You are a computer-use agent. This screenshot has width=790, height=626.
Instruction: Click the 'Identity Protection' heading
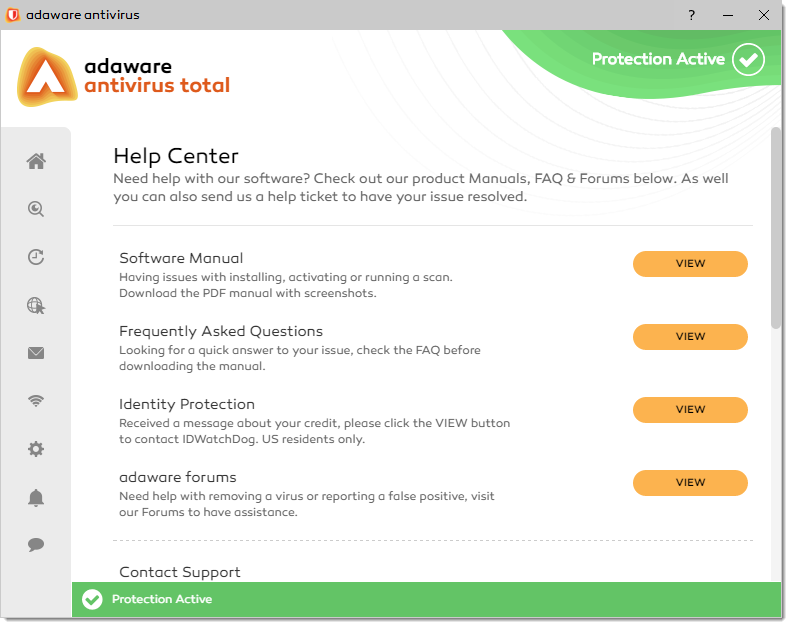click(x=186, y=404)
